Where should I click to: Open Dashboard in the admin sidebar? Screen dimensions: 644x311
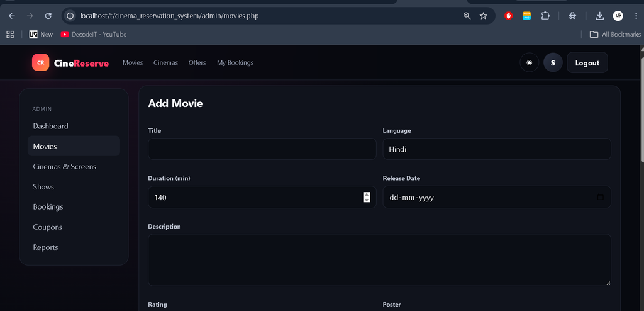[74, 126]
